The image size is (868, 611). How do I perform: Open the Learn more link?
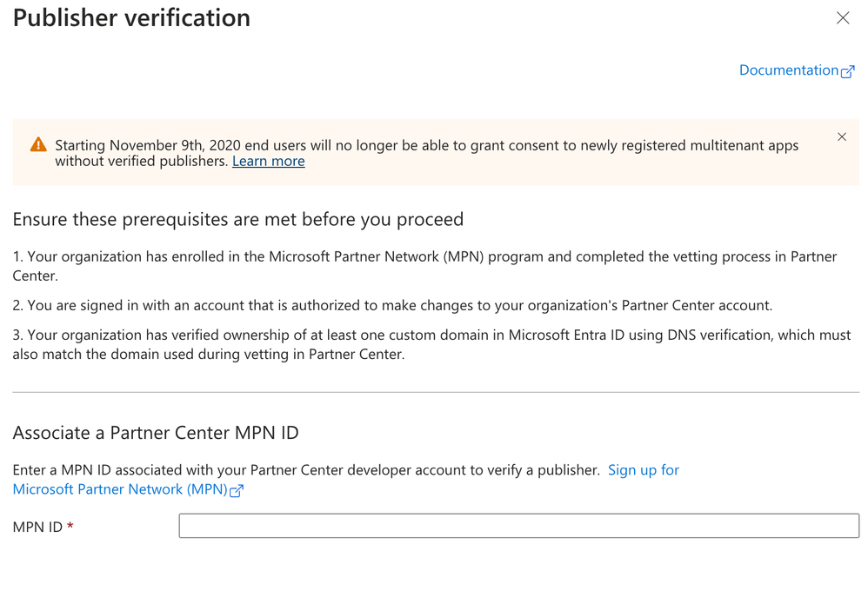point(268,162)
